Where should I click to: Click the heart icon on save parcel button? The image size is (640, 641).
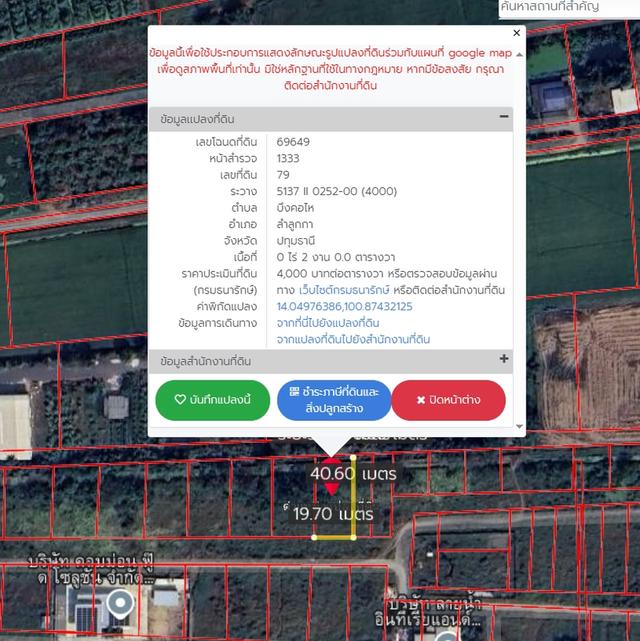(180, 400)
